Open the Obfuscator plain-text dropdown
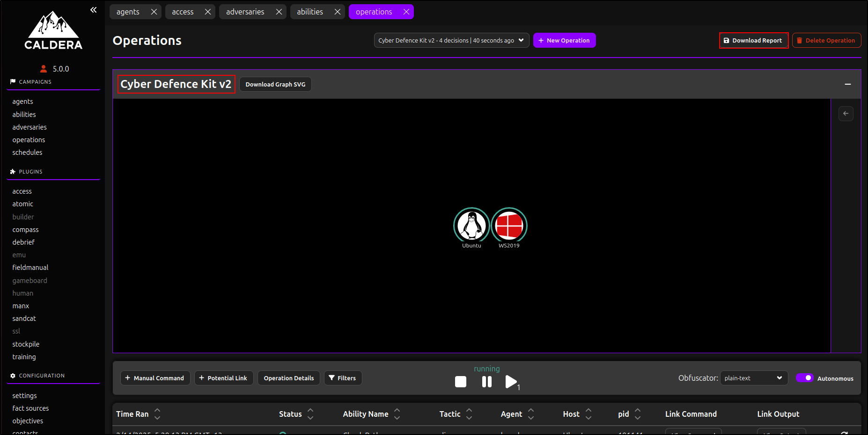Screen dimensions: 868x435 coord(753,378)
